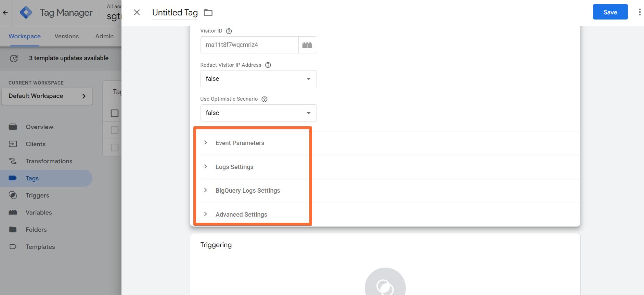Image resolution: width=644 pixels, height=295 pixels.
Task: Open the three-dot more actions menu
Action: (640, 12)
